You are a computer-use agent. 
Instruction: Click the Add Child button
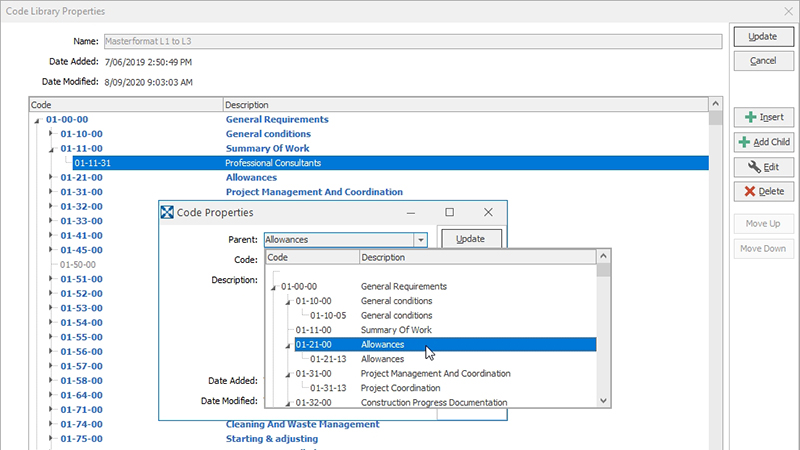pos(764,142)
